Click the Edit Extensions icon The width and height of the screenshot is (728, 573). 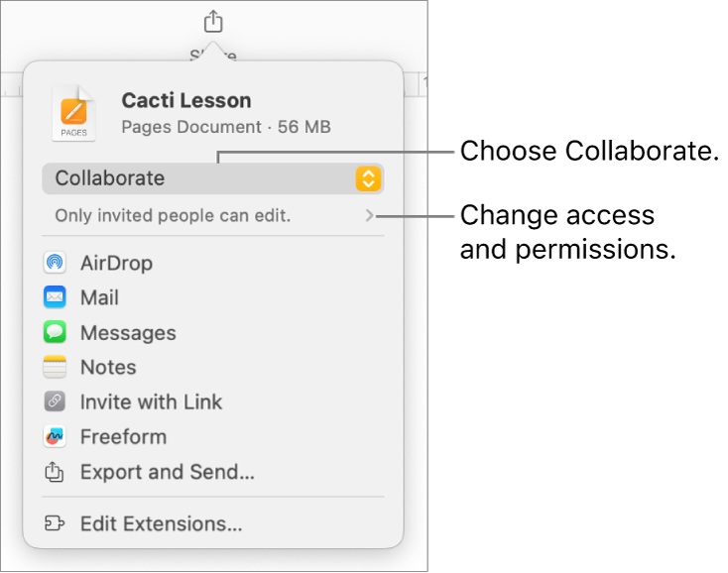coord(56,523)
